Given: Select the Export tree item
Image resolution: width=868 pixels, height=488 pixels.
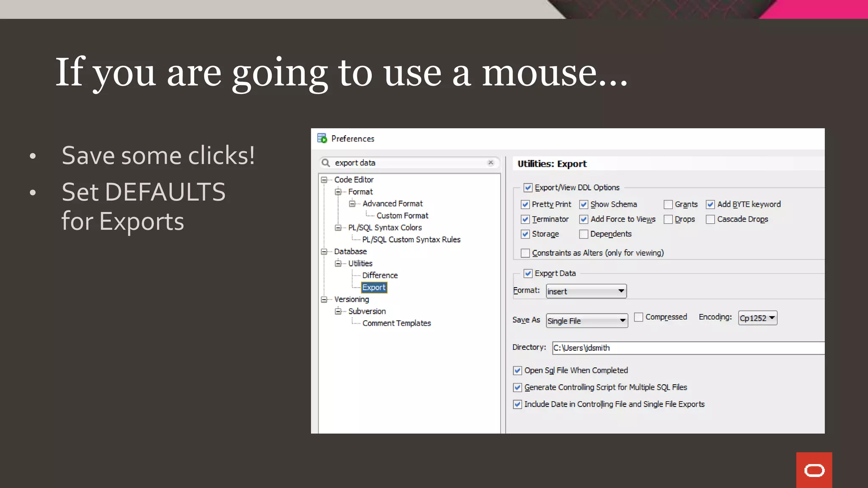Looking at the screenshot, I should pyautogui.click(x=374, y=287).
